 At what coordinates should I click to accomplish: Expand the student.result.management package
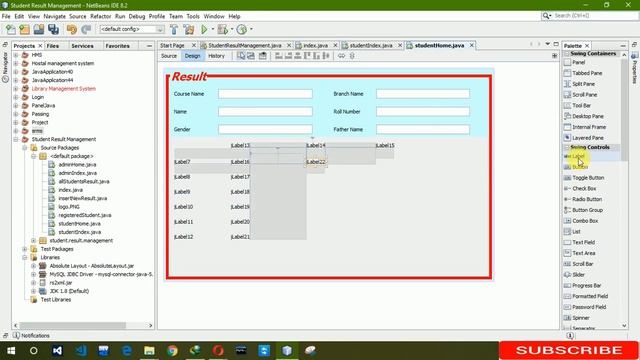tap(34, 240)
